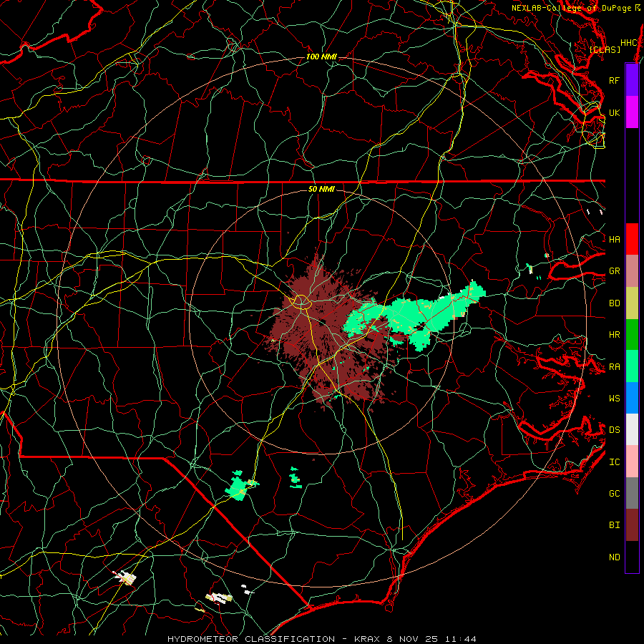Click the KRAX radar site identifier
This screenshot has height=644, width=644.
pos(368,639)
